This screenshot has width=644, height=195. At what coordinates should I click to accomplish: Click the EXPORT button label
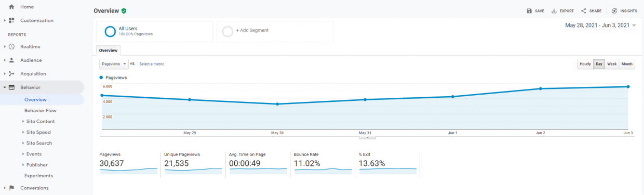[x=567, y=11]
